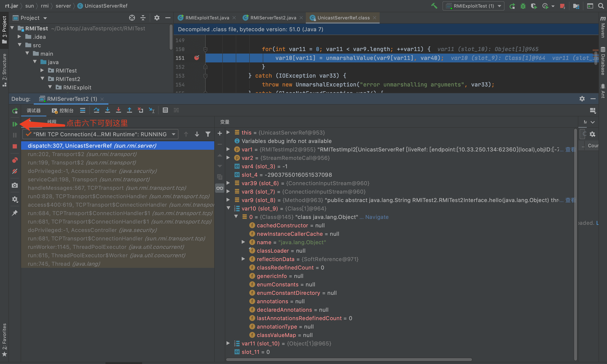The image size is (607, 364).
Task: Select frame run:202, Transport$2
Action: pos(117,154)
